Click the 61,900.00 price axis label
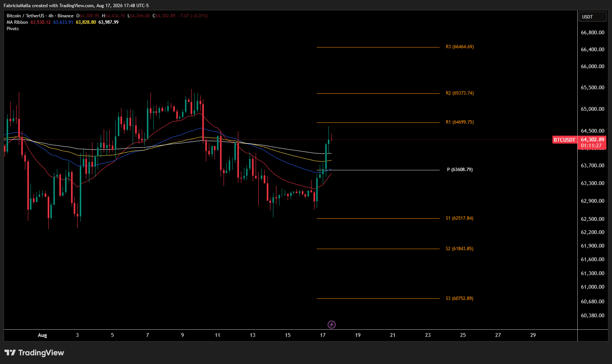 click(593, 246)
